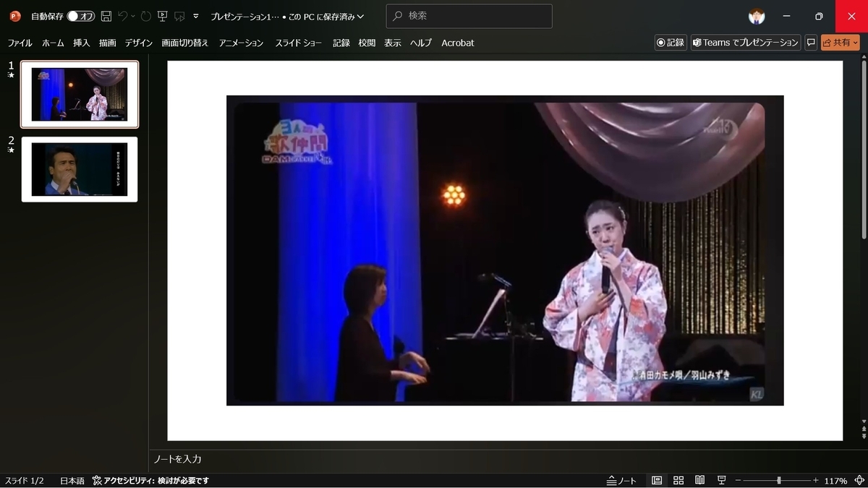
Task: Select slide 1 thumbnail
Action: [80, 94]
